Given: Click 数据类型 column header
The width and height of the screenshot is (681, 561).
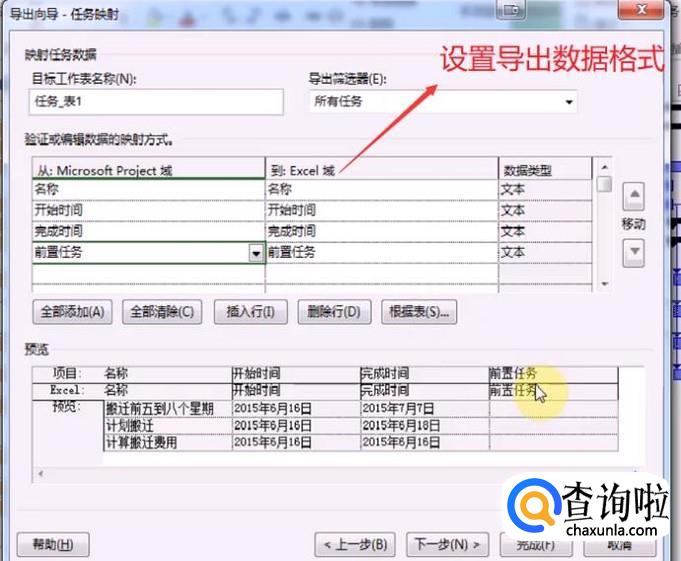Looking at the screenshot, I should (545, 170).
